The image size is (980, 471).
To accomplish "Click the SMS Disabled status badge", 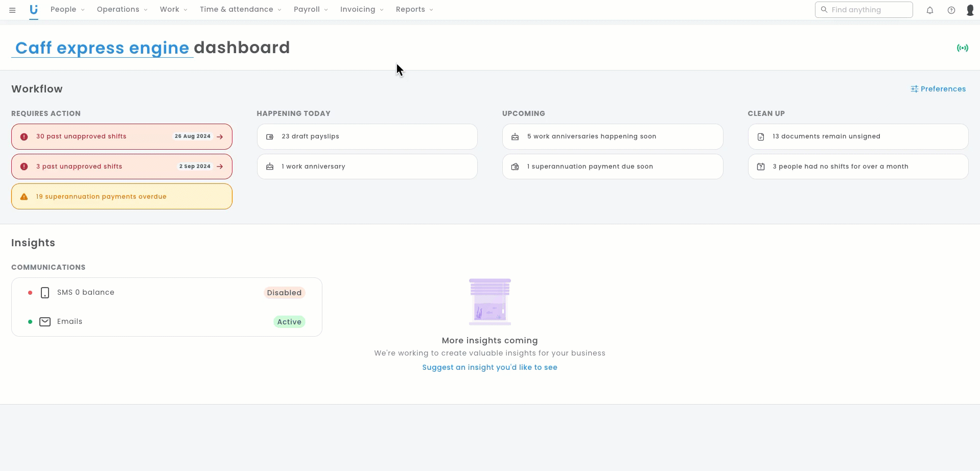I will (284, 293).
